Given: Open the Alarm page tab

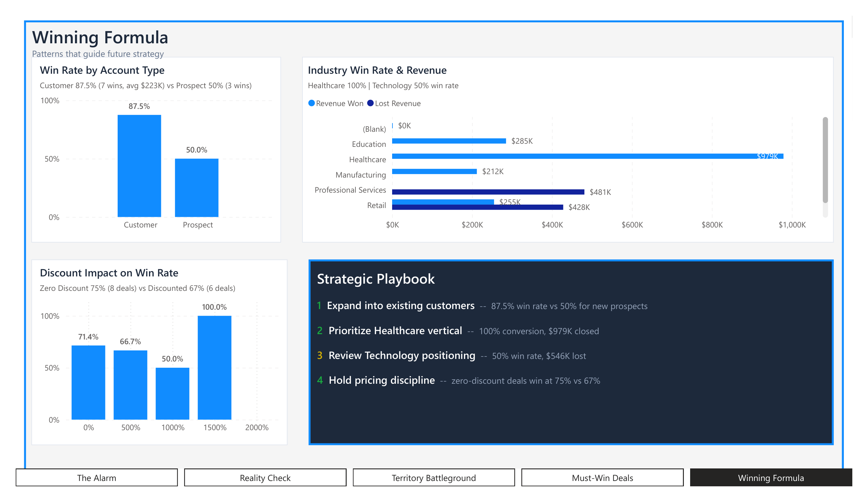Looking at the screenshot, I should [96, 478].
